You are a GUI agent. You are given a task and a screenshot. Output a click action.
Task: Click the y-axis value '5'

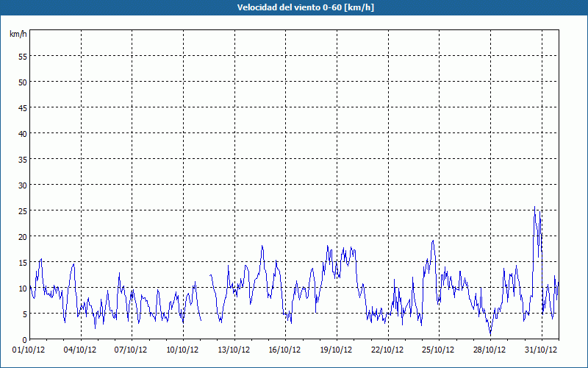pyautogui.click(x=25, y=314)
